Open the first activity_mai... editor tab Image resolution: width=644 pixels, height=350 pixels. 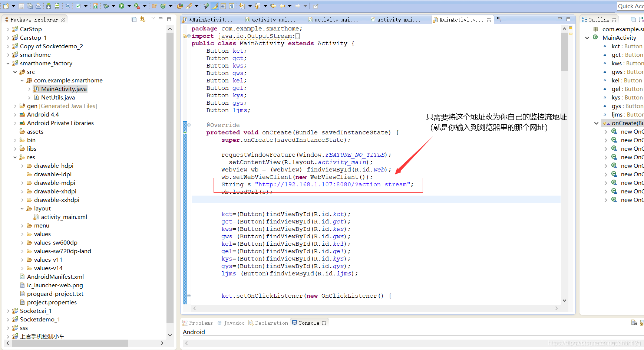point(271,20)
